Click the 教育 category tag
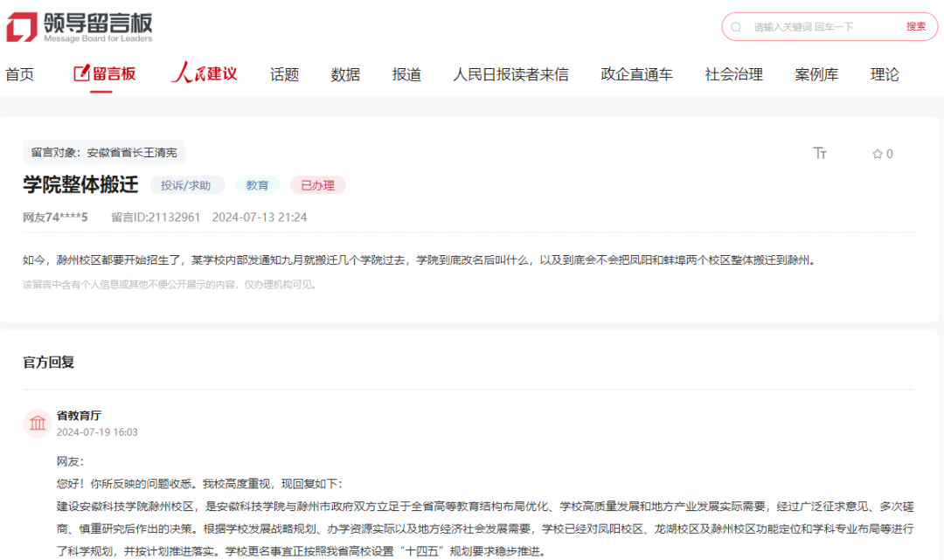 pos(258,184)
